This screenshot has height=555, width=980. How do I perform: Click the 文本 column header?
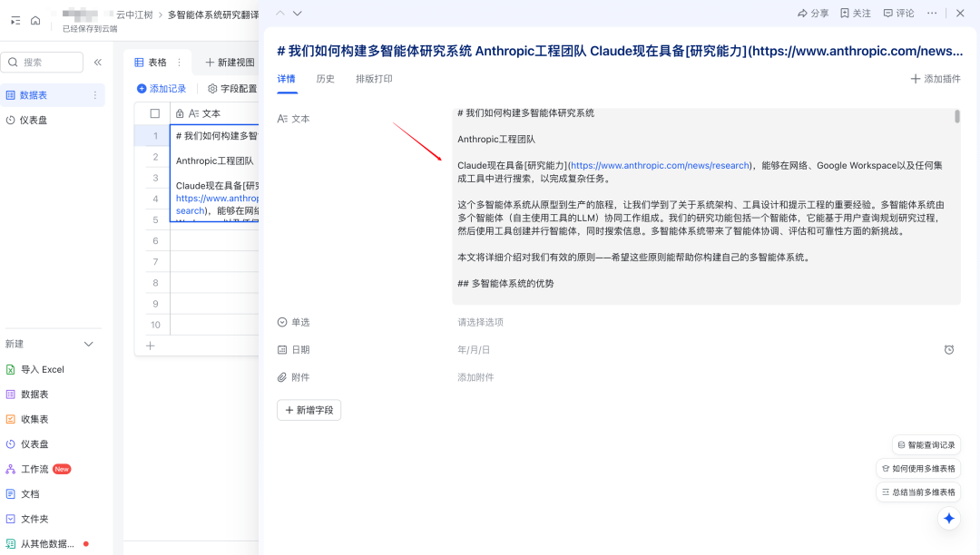tap(215, 113)
